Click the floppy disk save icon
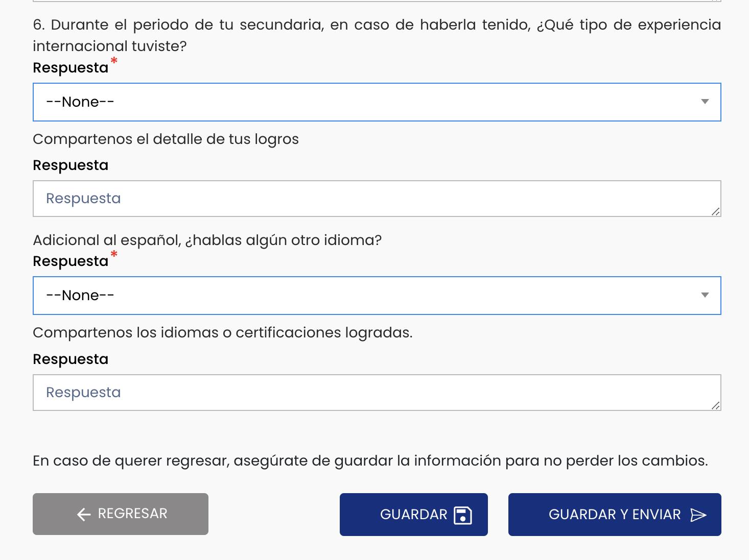Image resolution: width=749 pixels, height=560 pixels. [x=462, y=515]
